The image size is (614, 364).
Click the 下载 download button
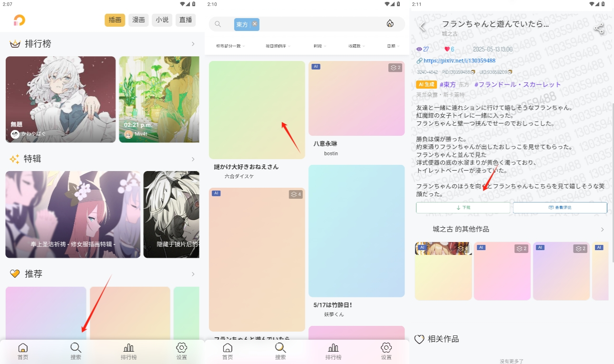pos(463,208)
